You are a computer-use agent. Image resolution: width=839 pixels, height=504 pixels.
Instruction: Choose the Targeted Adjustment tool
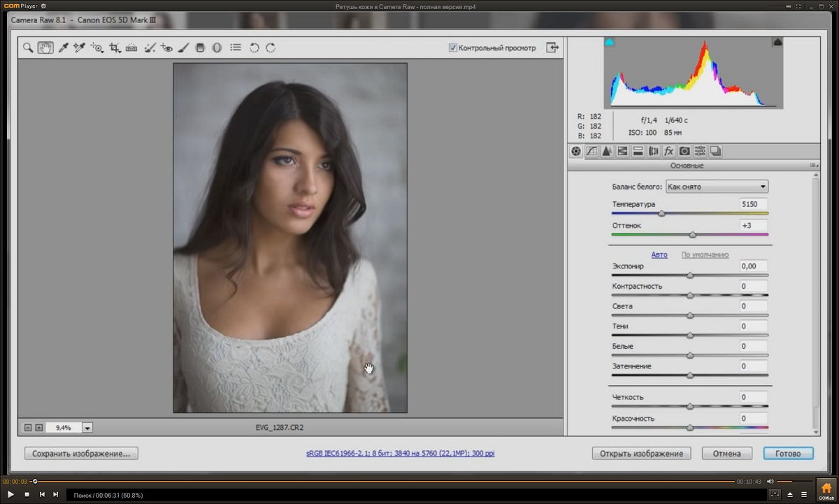pyautogui.click(x=97, y=48)
